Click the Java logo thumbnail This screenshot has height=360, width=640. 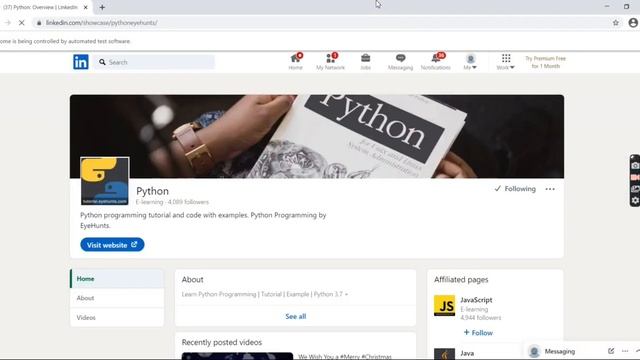(x=444, y=353)
